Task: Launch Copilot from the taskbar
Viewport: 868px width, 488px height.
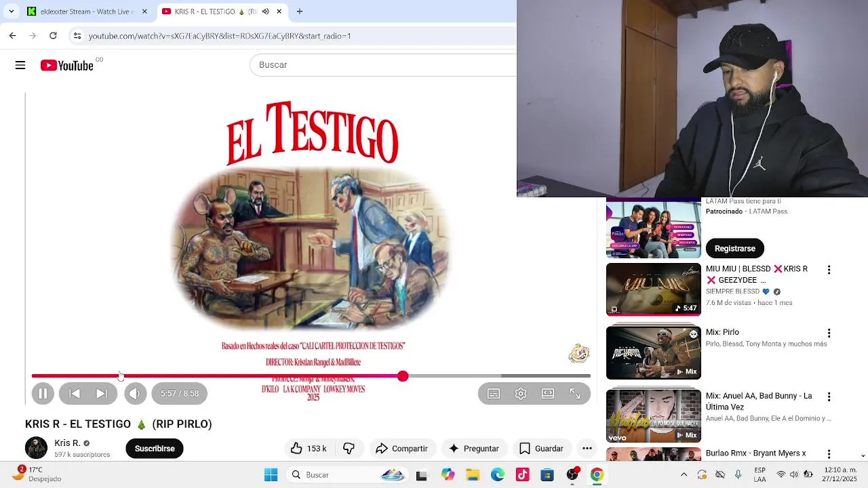Action: click(x=448, y=475)
